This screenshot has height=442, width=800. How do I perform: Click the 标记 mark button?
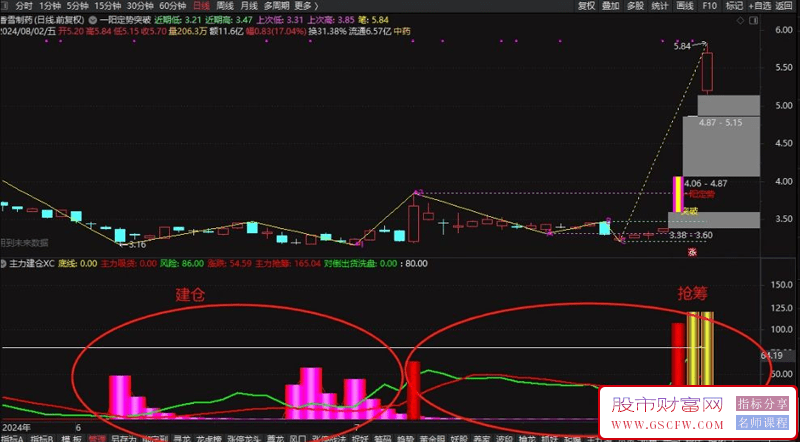(734, 6)
